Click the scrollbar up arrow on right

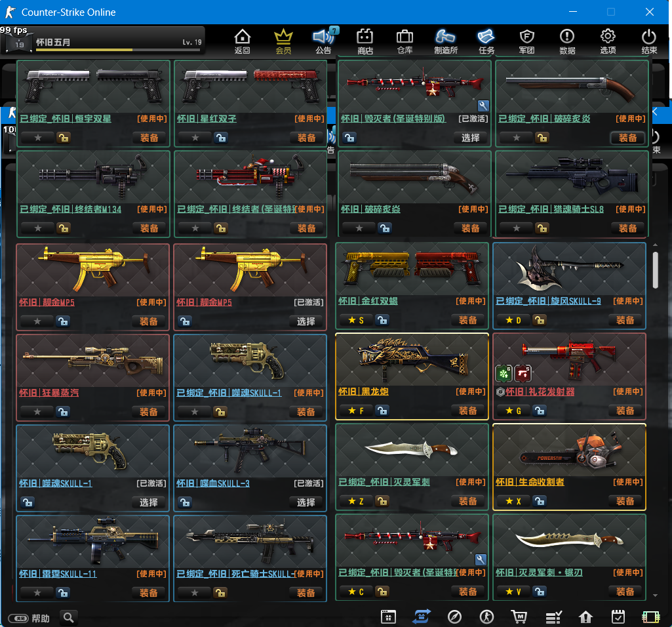656,245
